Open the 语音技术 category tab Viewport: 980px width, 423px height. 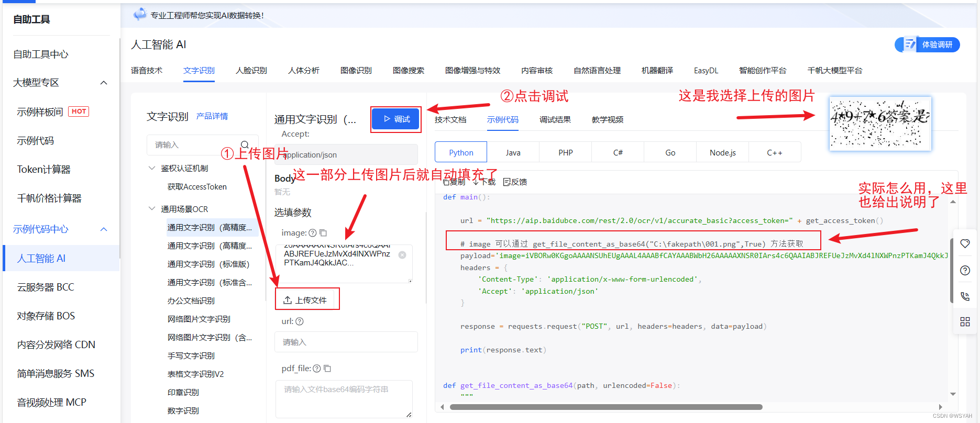[147, 70]
